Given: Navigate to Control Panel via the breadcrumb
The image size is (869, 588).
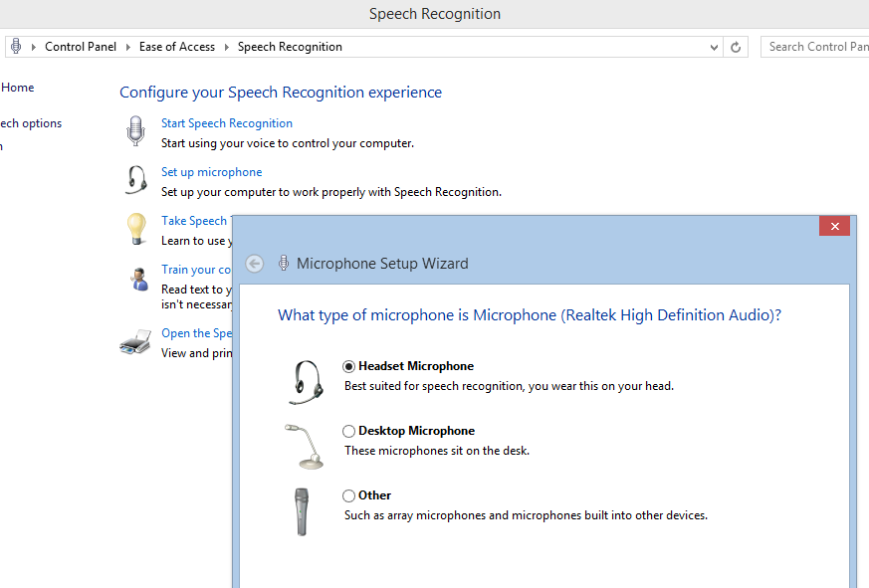Looking at the screenshot, I should (81, 46).
